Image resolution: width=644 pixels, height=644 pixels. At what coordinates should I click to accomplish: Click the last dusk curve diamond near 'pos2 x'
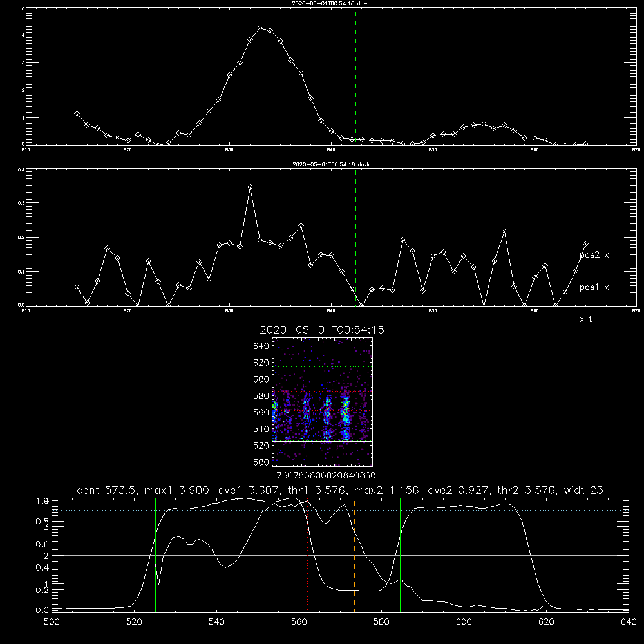point(585,244)
